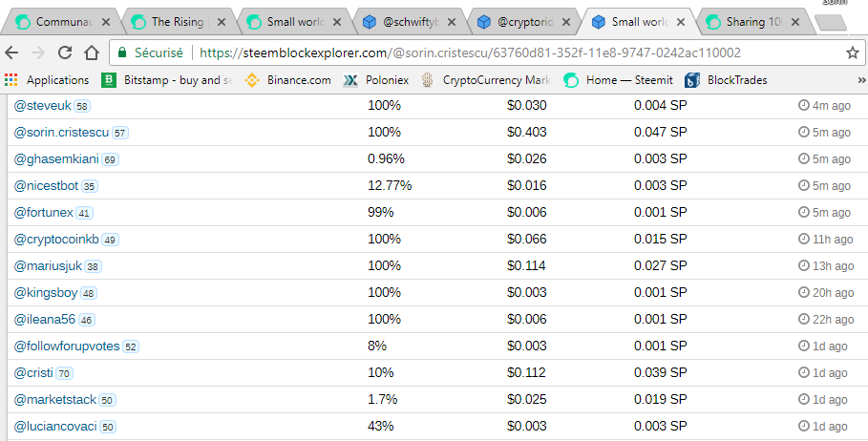The image size is (868, 441).
Task: Select the 0.039 SP cell
Action: pos(661,373)
